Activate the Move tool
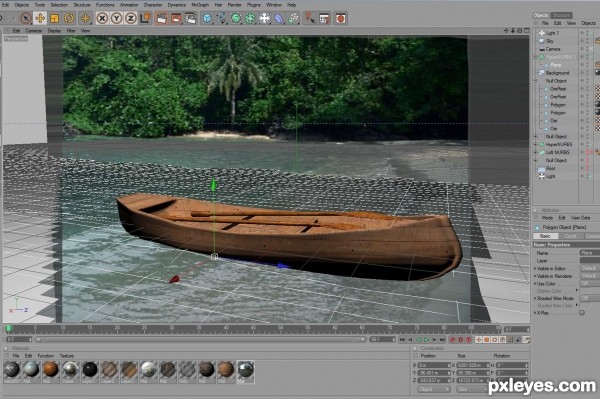600x399 pixels. tap(40, 18)
